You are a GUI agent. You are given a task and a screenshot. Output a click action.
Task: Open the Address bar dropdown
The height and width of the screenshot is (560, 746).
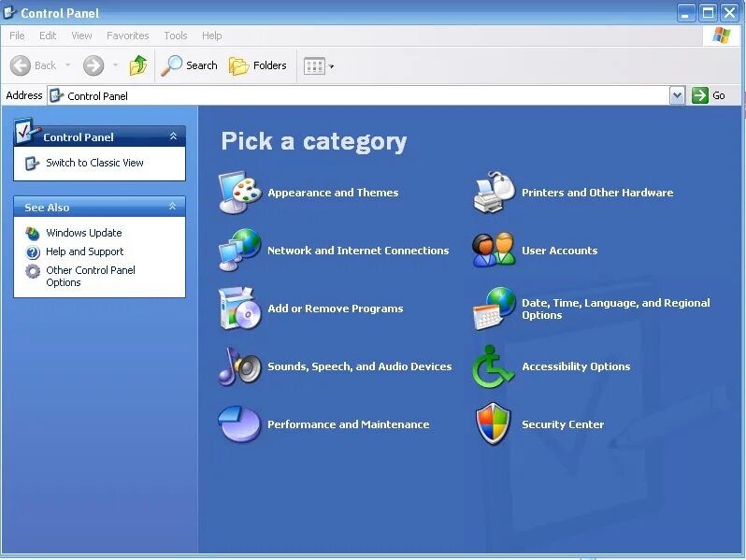pyautogui.click(x=677, y=95)
